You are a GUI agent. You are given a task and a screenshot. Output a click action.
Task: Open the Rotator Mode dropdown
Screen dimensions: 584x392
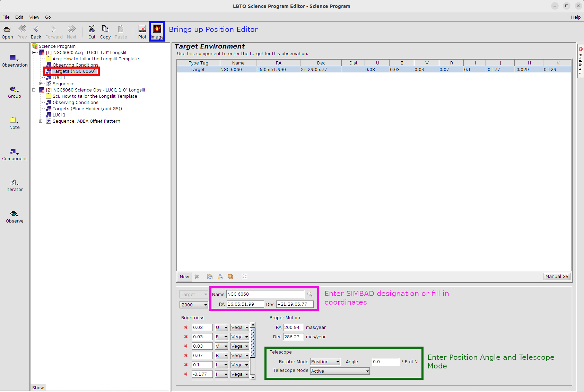325,362
